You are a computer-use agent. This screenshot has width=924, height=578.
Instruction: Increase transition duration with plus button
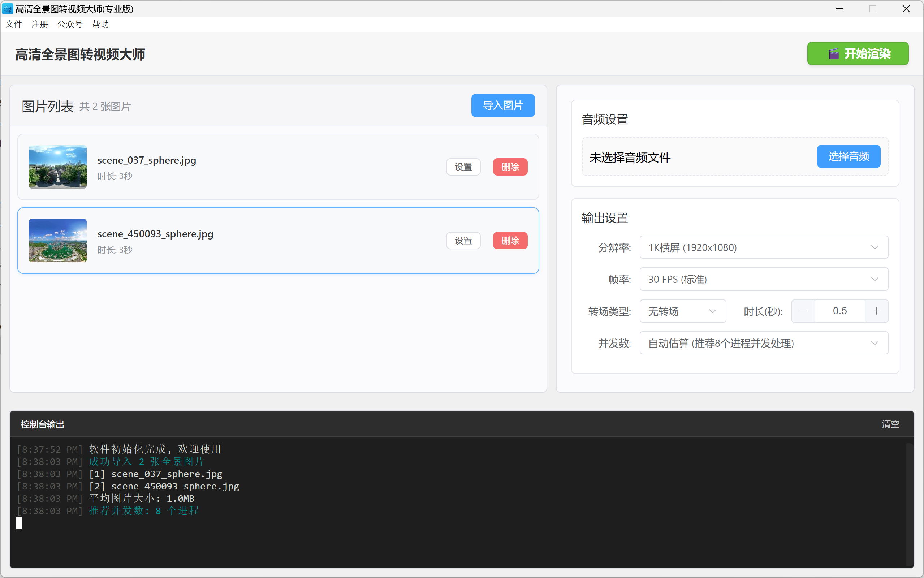[876, 311]
